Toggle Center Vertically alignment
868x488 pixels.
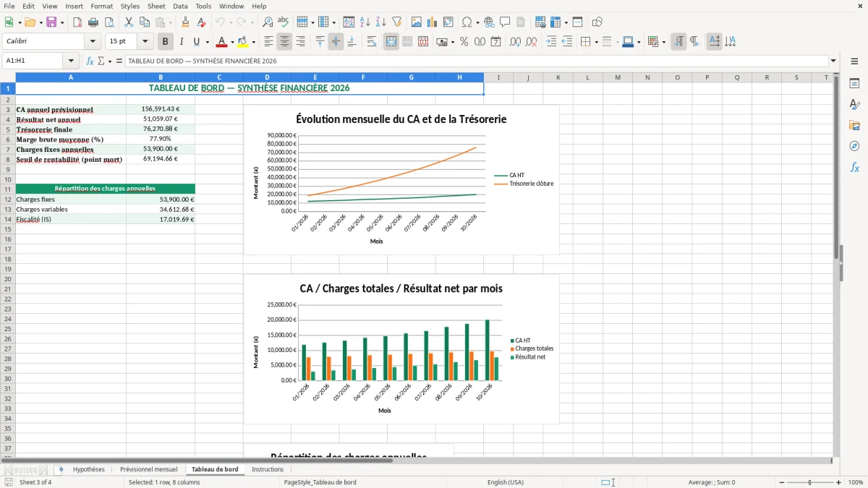coord(336,42)
